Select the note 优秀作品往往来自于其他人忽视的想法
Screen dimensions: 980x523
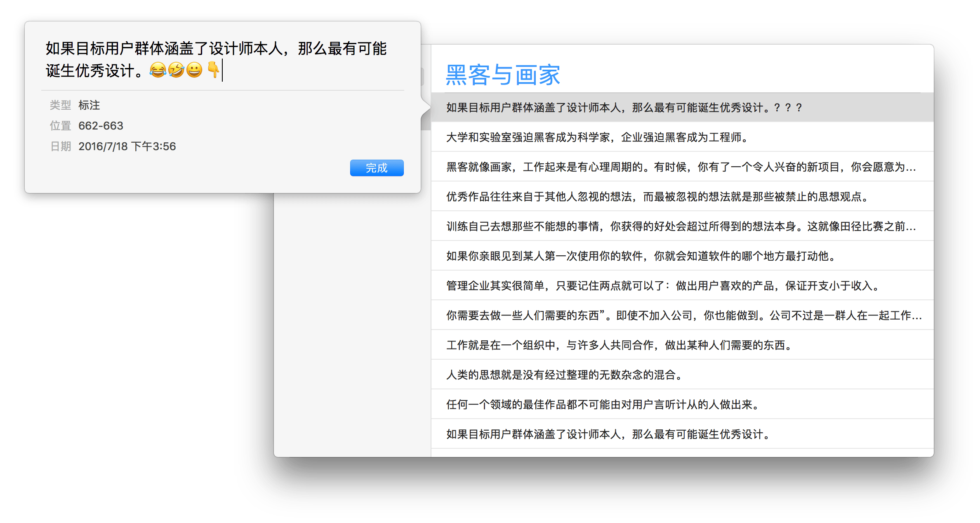(682, 196)
